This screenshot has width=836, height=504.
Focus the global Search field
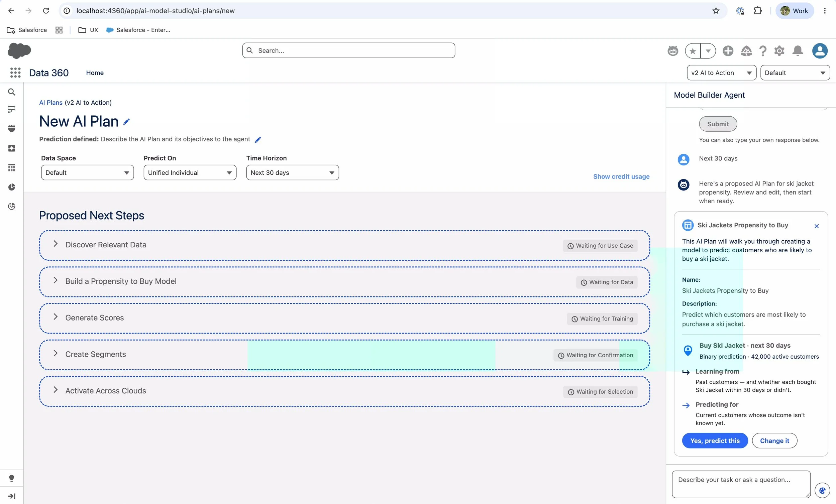tap(349, 50)
